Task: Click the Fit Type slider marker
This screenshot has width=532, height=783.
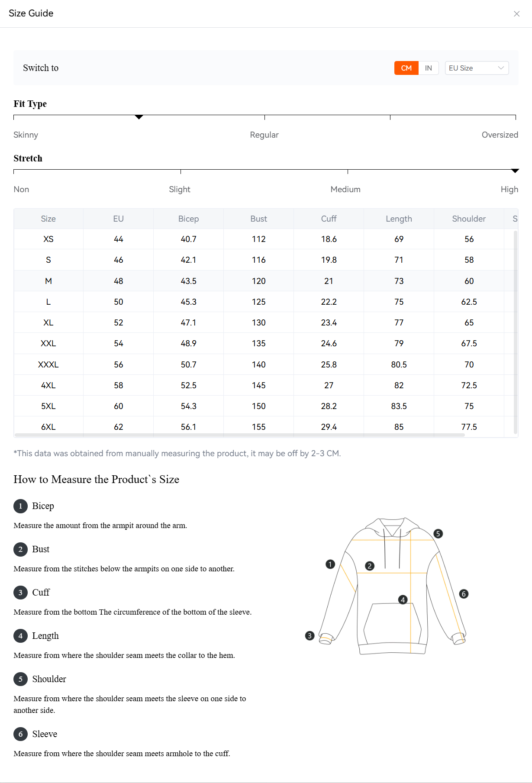Action: pyautogui.click(x=139, y=117)
